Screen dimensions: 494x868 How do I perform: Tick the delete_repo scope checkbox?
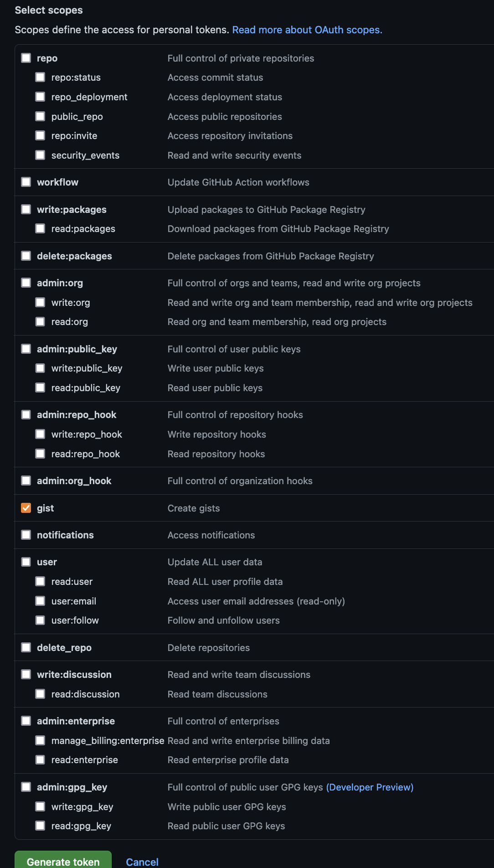coord(26,647)
